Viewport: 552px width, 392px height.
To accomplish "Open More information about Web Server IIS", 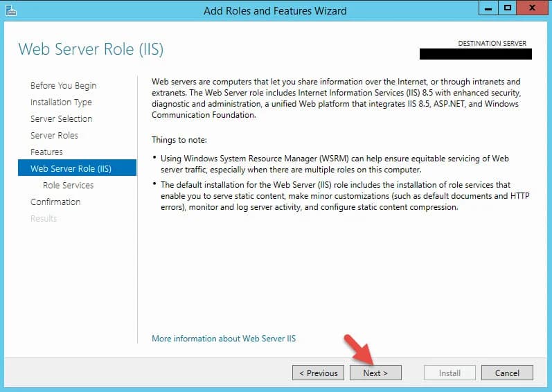I will (x=224, y=339).
